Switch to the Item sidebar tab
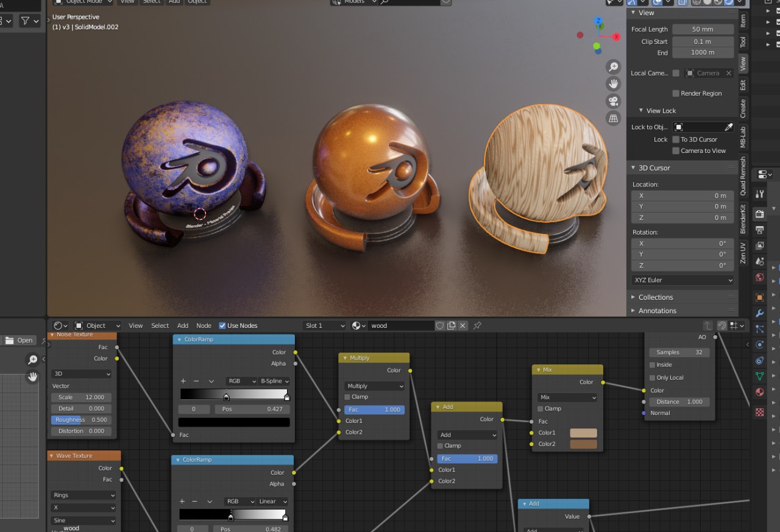This screenshot has width=780, height=532. pyautogui.click(x=743, y=21)
